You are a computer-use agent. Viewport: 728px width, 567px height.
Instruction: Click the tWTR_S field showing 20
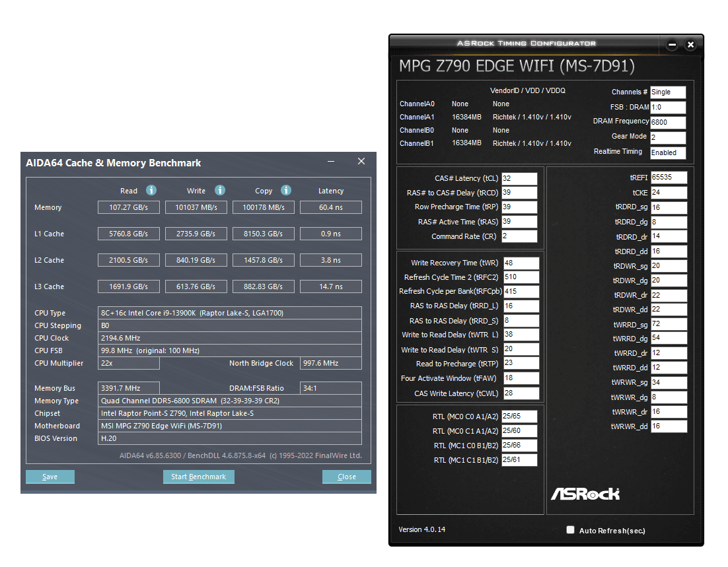tap(521, 349)
